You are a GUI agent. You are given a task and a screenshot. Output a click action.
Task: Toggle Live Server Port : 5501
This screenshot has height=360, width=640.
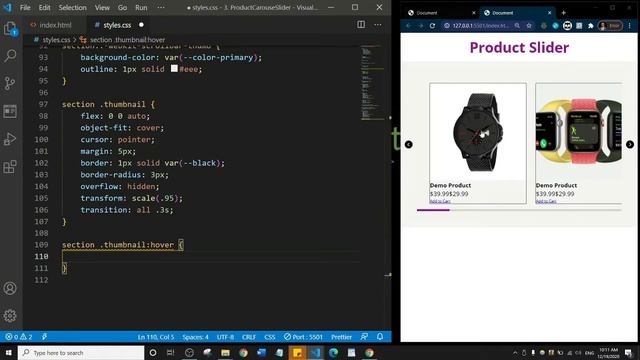click(303, 337)
